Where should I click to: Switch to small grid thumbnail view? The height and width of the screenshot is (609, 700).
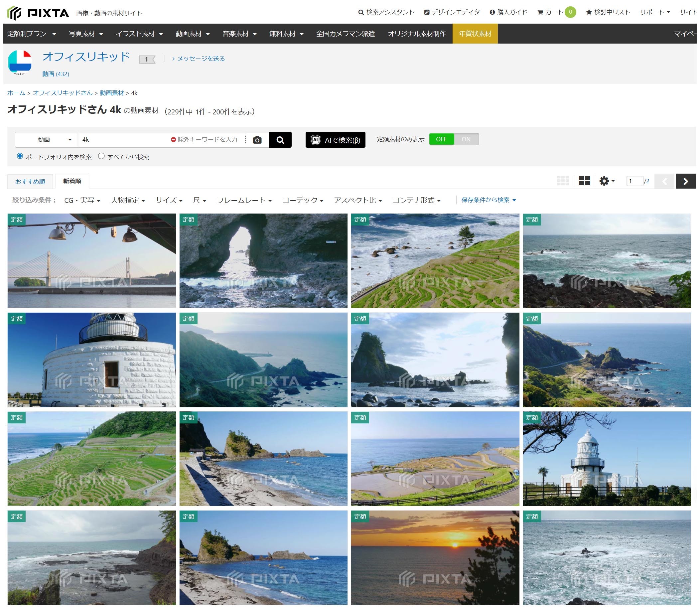click(563, 181)
